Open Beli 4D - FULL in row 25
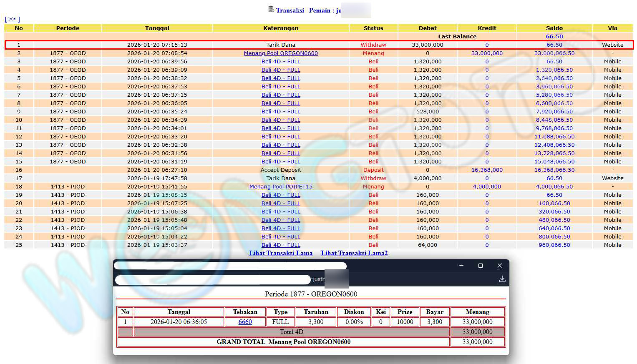Viewport: 637px width, 364px height. coord(281,245)
